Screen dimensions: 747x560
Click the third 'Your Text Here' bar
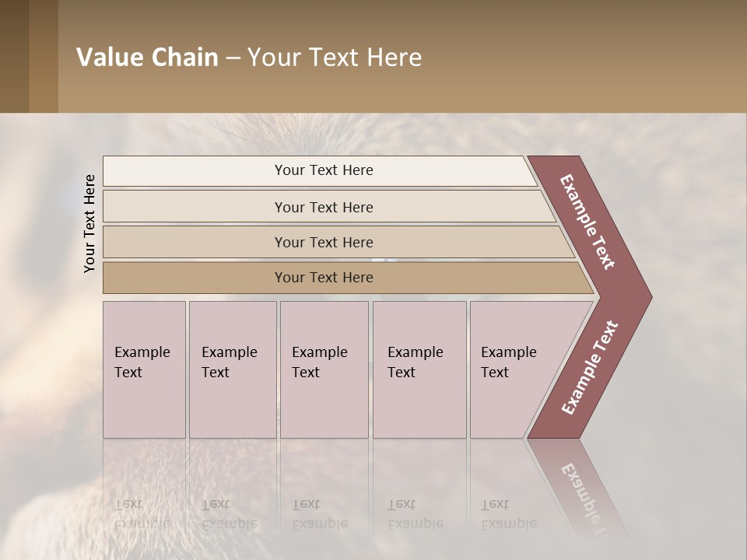point(338,242)
